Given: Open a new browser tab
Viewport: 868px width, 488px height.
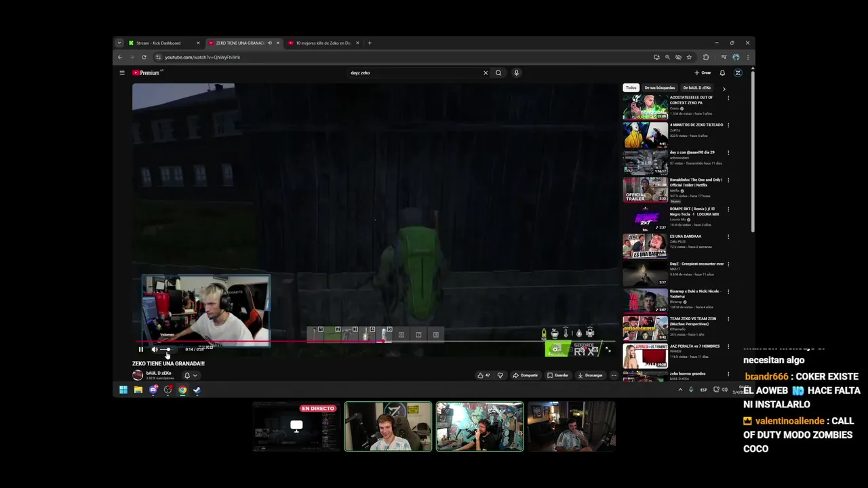Looking at the screenshot, I should (x=370, y=43).
